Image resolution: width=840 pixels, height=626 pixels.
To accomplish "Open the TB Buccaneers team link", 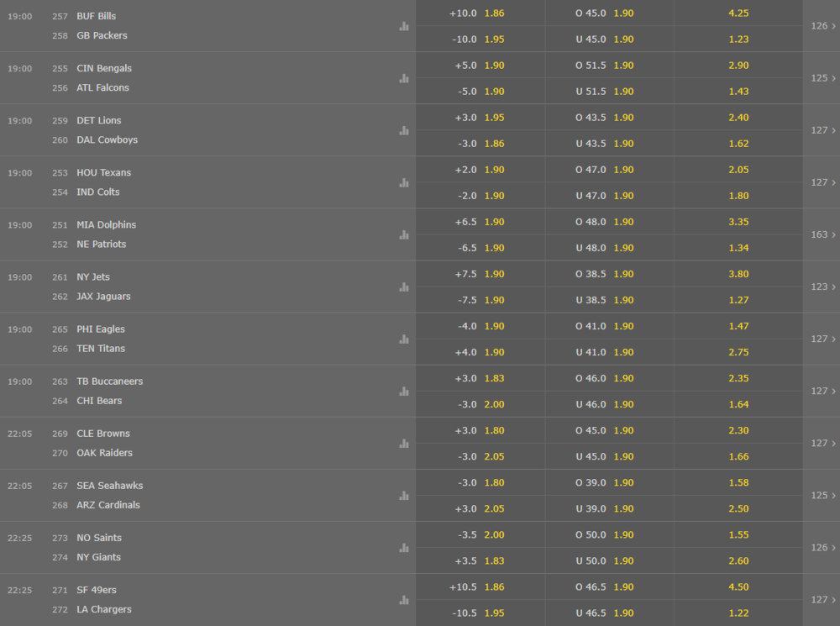I will (x=109, y=381).
